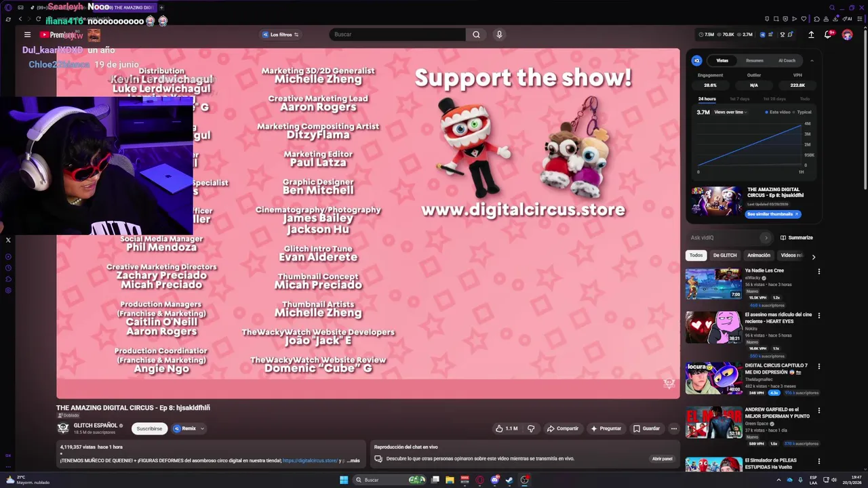Select the 1st 7 days range tab
The width and height of the screenshot is (868, 488).
[x=739, y=99]
